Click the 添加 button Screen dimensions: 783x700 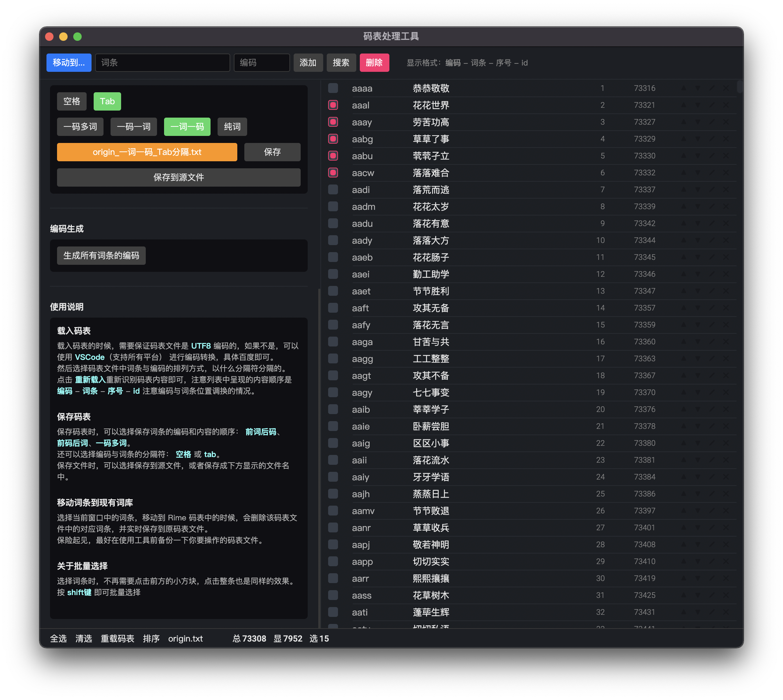point(308,63)
